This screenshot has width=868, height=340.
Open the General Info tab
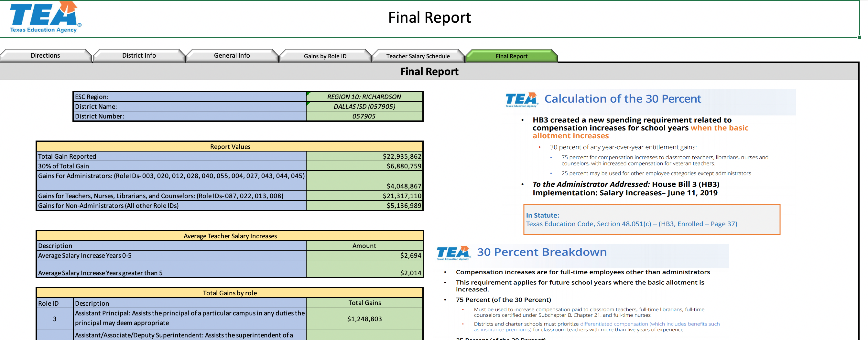(232, 56)
